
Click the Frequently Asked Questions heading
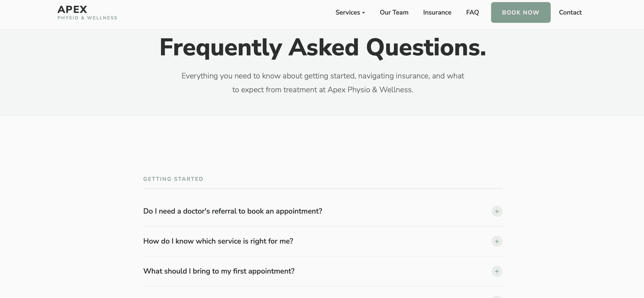(x=322, y=48)
